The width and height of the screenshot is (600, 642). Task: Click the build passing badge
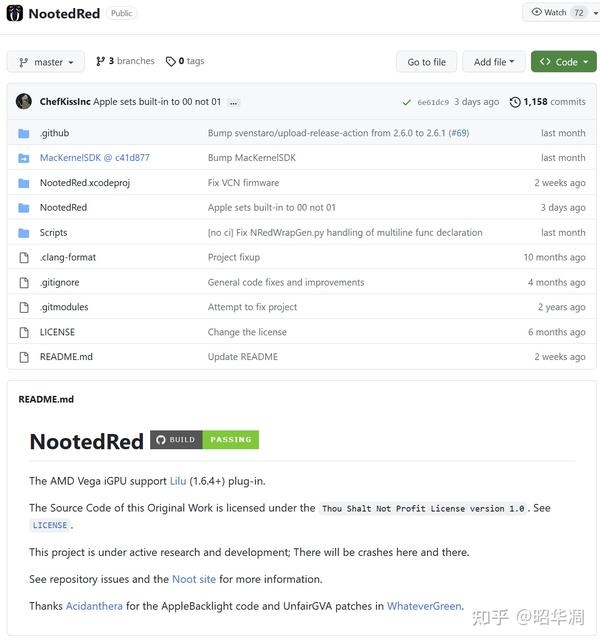(204, 440)
